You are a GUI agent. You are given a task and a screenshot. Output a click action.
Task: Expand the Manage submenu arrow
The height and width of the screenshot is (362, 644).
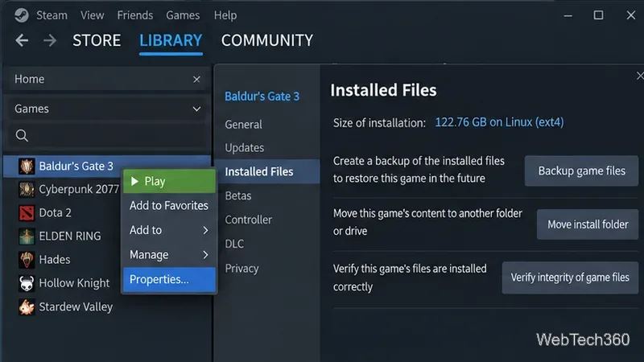point(205,255)
